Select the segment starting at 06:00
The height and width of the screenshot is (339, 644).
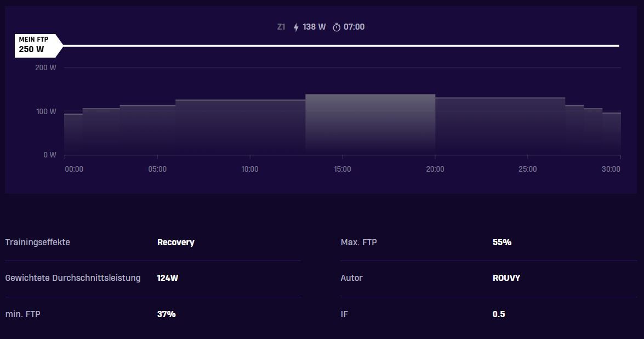pos(240,127)
